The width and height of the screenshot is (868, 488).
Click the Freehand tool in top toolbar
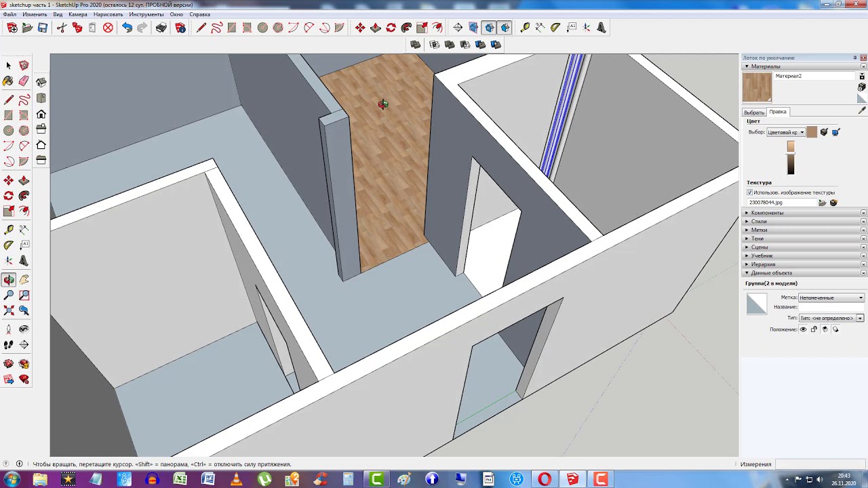216,28
